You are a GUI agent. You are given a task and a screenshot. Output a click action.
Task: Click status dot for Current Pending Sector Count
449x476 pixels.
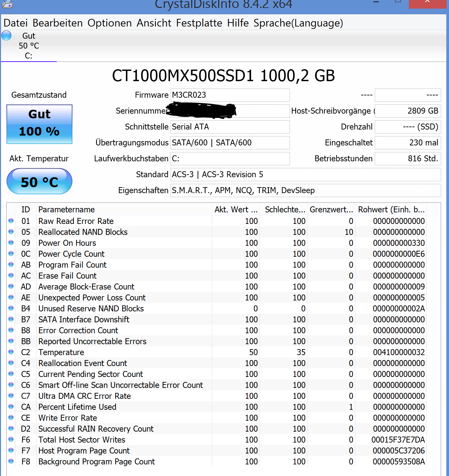pyautogui.click(x=11, y=374)
